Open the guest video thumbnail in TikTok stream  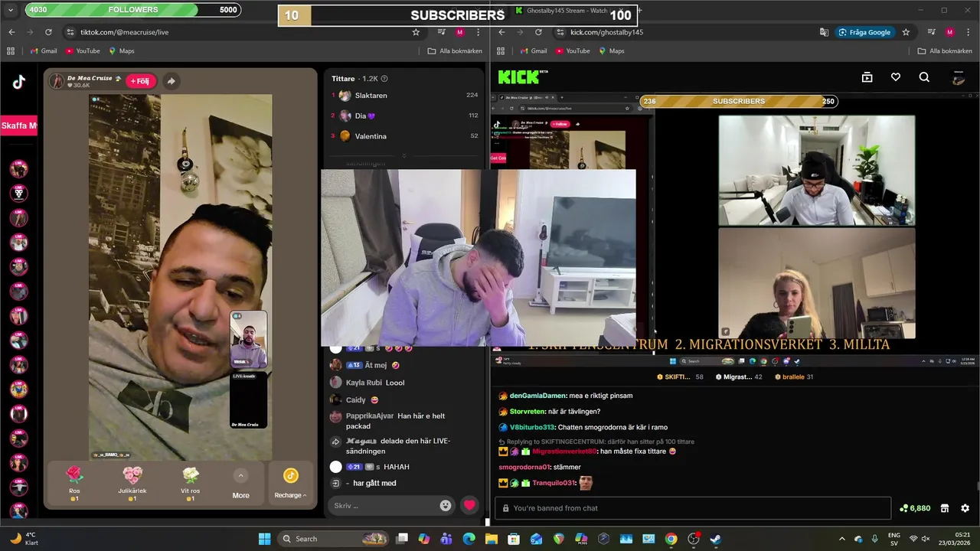[249, 340]
